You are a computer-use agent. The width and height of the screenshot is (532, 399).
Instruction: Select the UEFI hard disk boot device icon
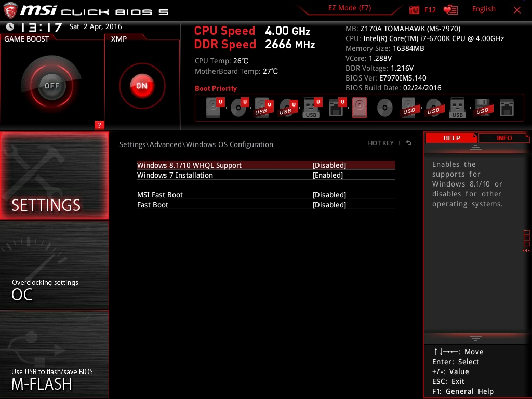pyautogui.click(x=215, y=108)
